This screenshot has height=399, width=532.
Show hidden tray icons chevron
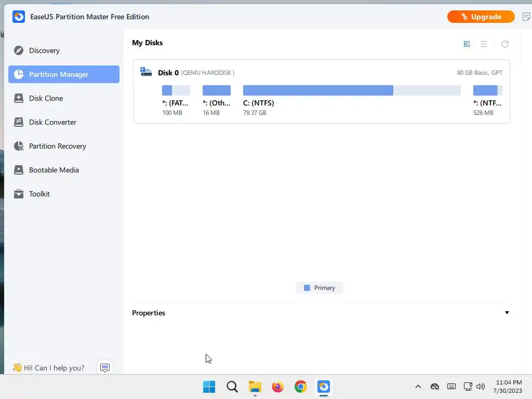(418, 387)
